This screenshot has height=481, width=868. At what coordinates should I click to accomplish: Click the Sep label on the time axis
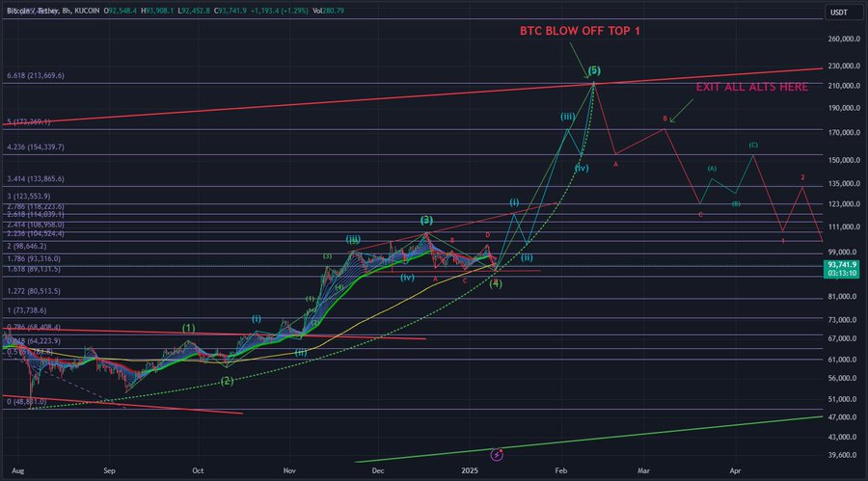(109, 471)
